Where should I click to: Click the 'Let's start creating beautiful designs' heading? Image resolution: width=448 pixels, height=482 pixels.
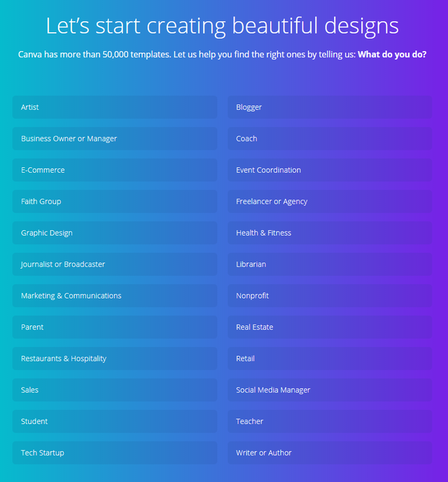click(x=222, y=26)
